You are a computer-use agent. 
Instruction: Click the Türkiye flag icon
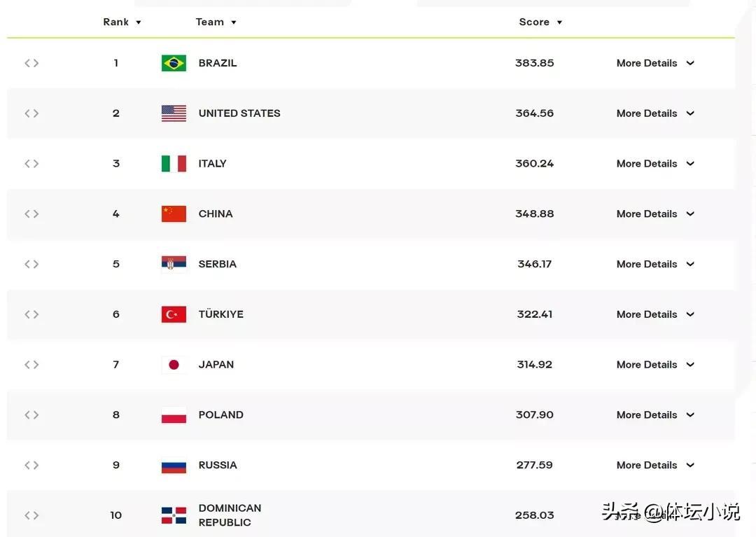tap(174, 314)
